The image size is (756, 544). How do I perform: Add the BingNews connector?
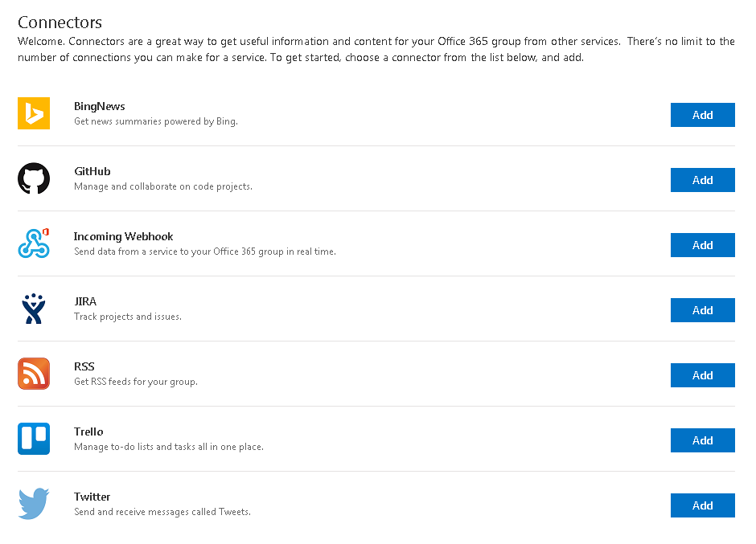[702, 115]
